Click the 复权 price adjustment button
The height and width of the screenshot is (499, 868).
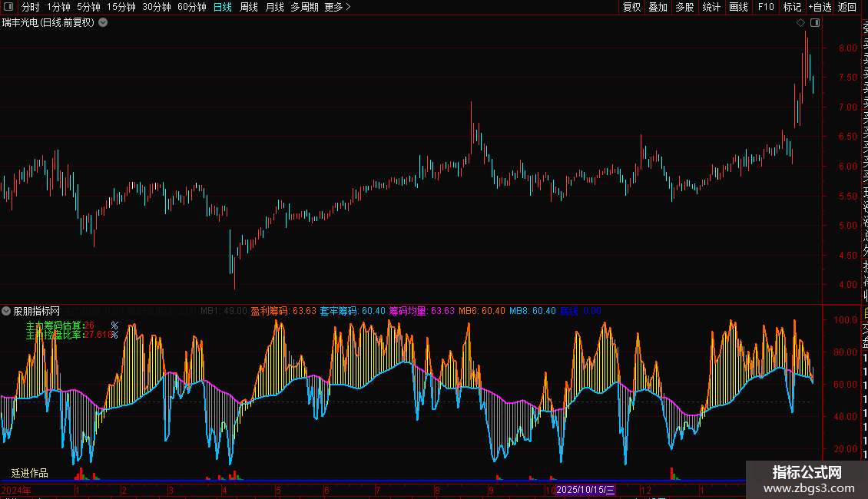(x=631, y=7)
